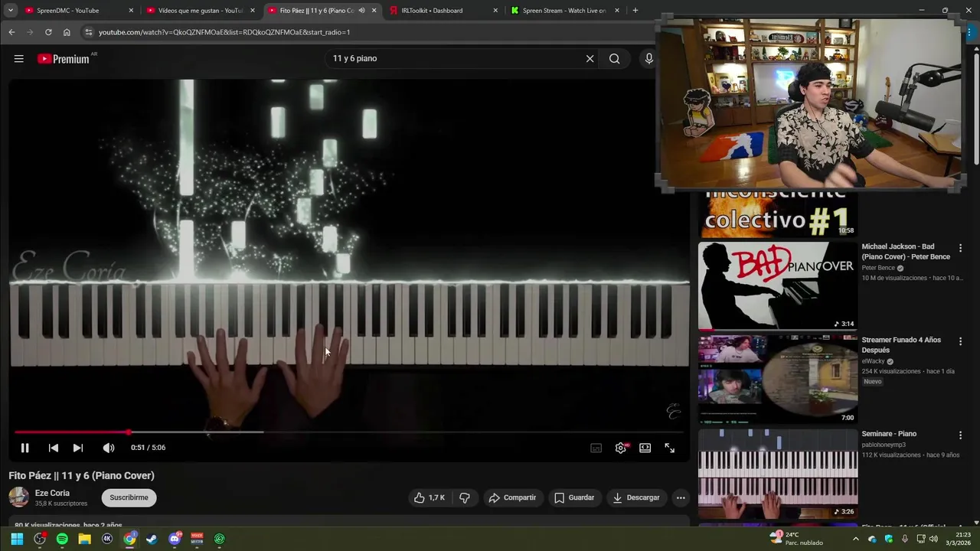
Task: Go to previous video in playlist
Action: click(x=53, y=448)
